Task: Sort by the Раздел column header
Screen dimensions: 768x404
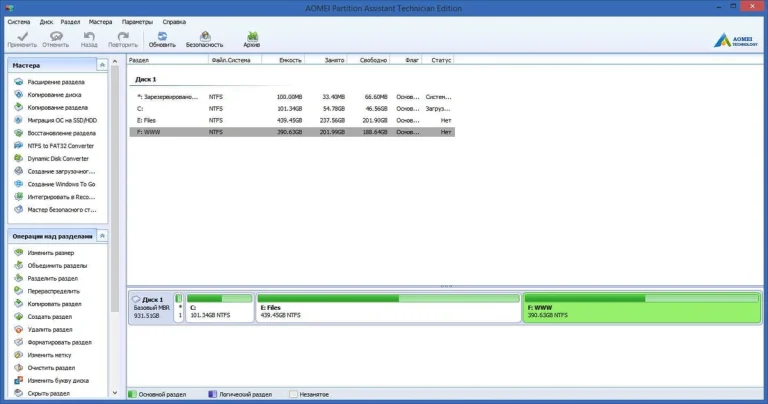Action: click(x=168, y=60)
